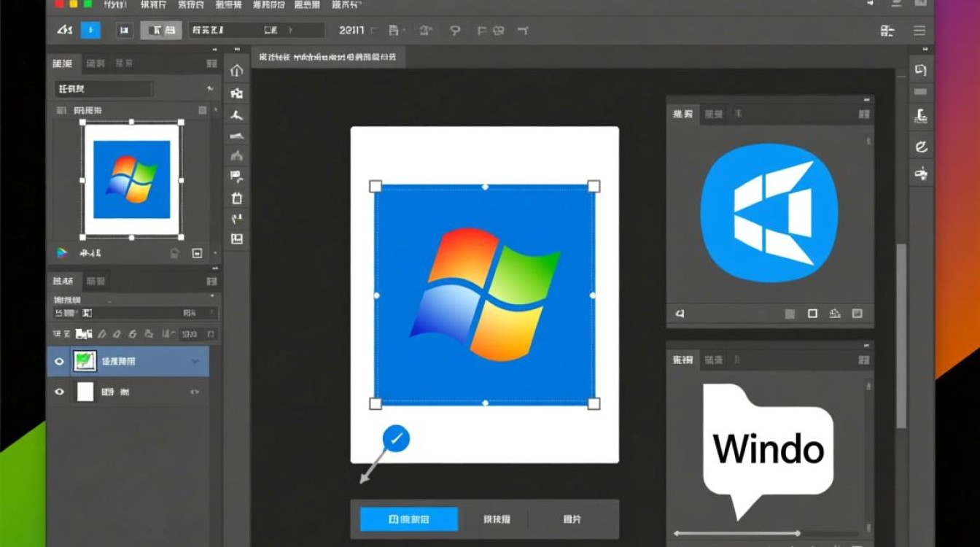This screenshot has height=547, width=980.
Task: Confirm the transform with the blue checkmark circle
Action: coord(396,438)
